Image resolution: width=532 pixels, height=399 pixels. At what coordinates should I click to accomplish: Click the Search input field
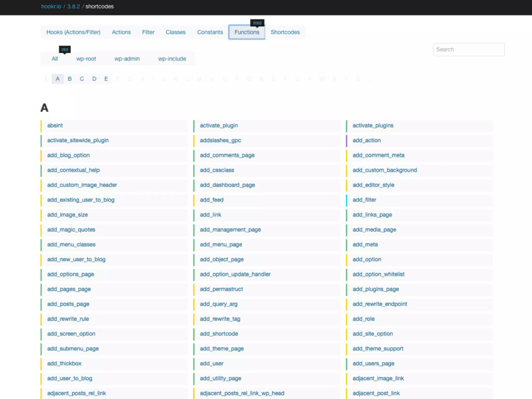(468, 50)
